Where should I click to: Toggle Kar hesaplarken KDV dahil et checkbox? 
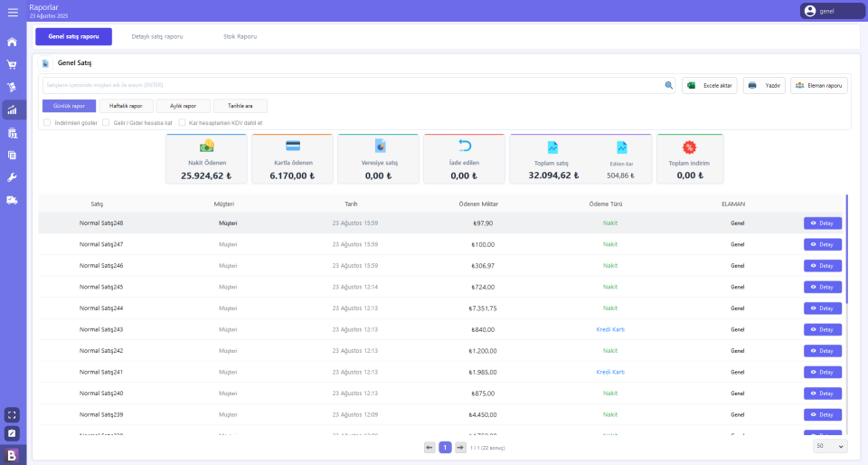(182, 122)
